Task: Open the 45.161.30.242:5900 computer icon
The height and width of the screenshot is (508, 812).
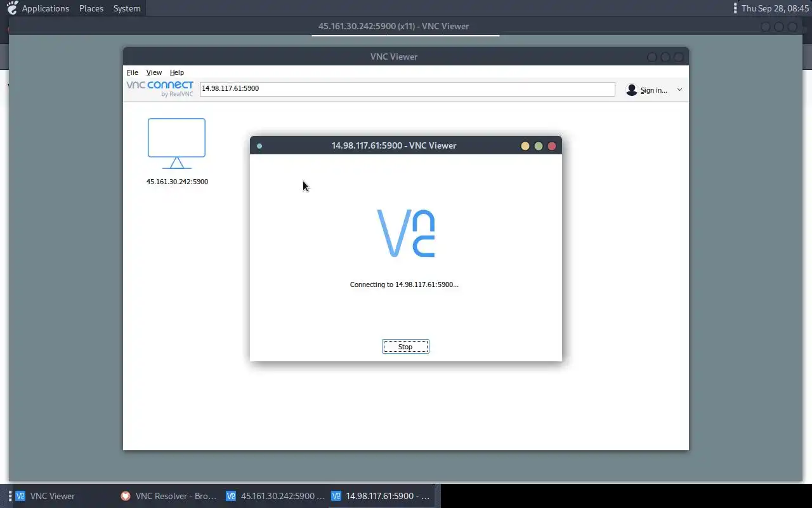Action: [x=176, y=144]
